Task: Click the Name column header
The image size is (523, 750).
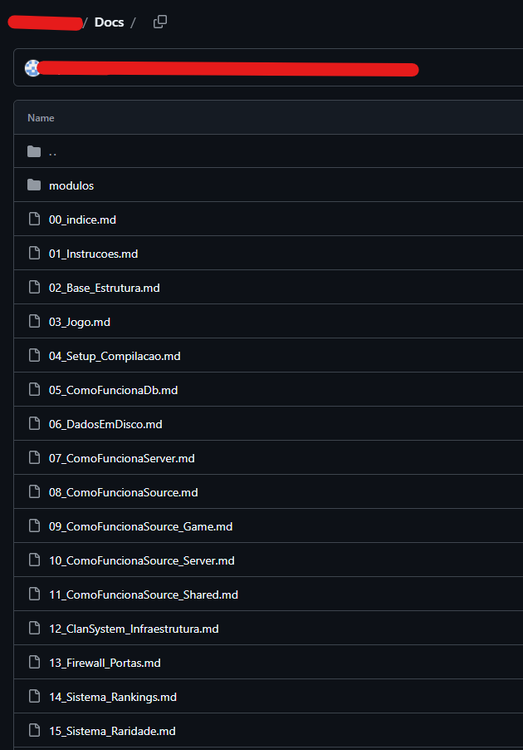Action: [x=41, y=118]
